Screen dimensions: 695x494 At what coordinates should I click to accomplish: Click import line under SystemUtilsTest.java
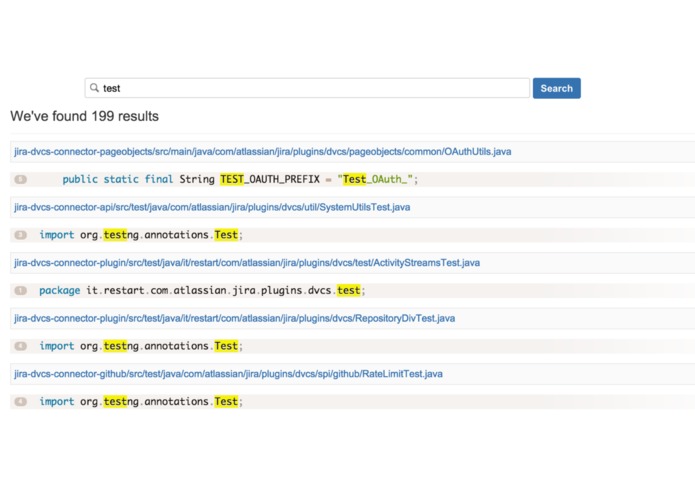click(x=141, y=235)
